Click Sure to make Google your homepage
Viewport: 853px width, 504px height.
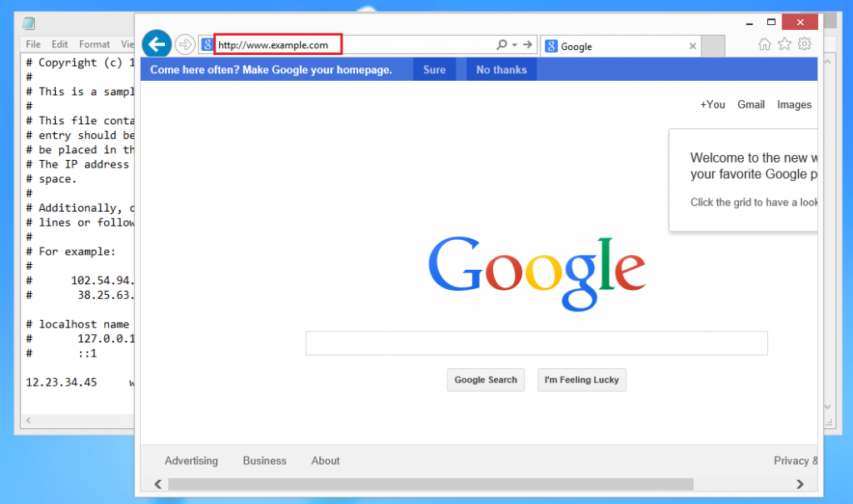point(434,70)
